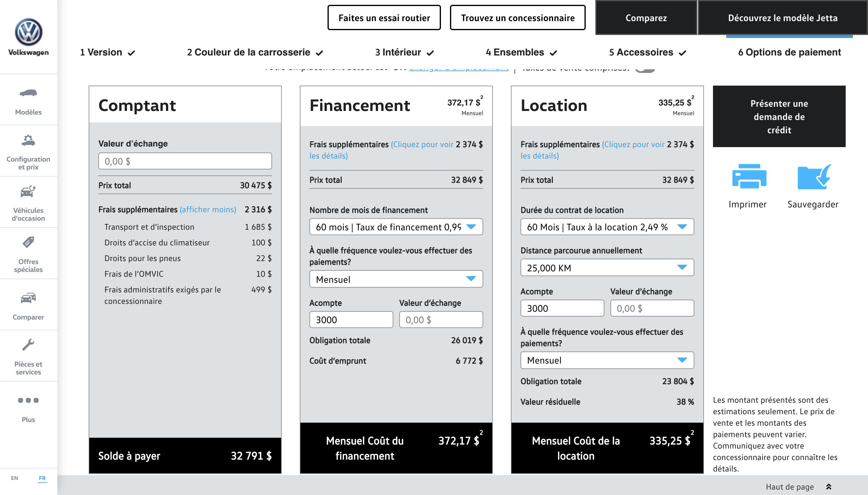868x495 pixels.
Task: Expand the 25,000 KM distance dropdown
Action: click(x=607, y=268)
